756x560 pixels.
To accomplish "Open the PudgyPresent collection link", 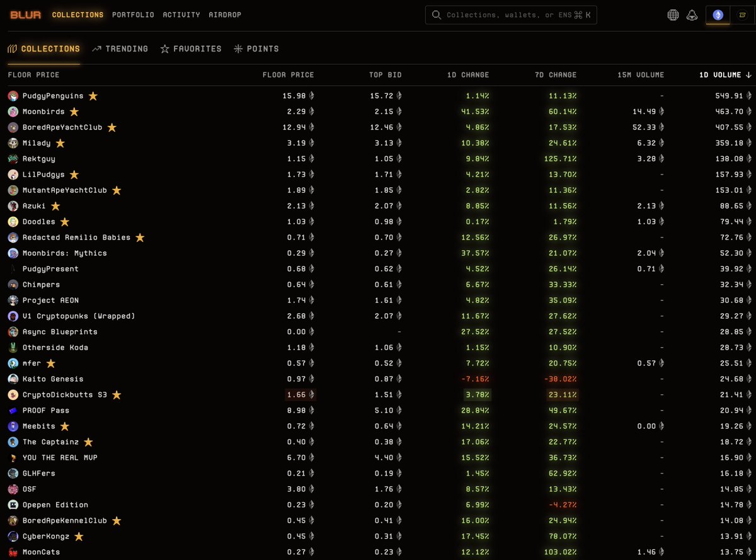I will [x=50, y=269].
